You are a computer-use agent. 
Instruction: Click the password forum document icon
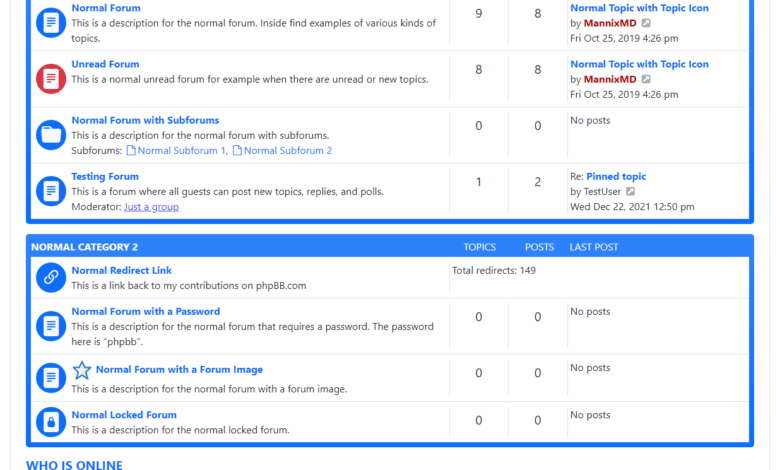coord(51,326)
